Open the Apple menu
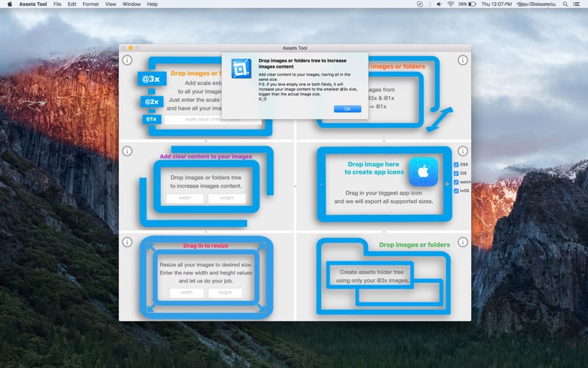This screenshot has width=588, height=368. click(x=10, y=4)
